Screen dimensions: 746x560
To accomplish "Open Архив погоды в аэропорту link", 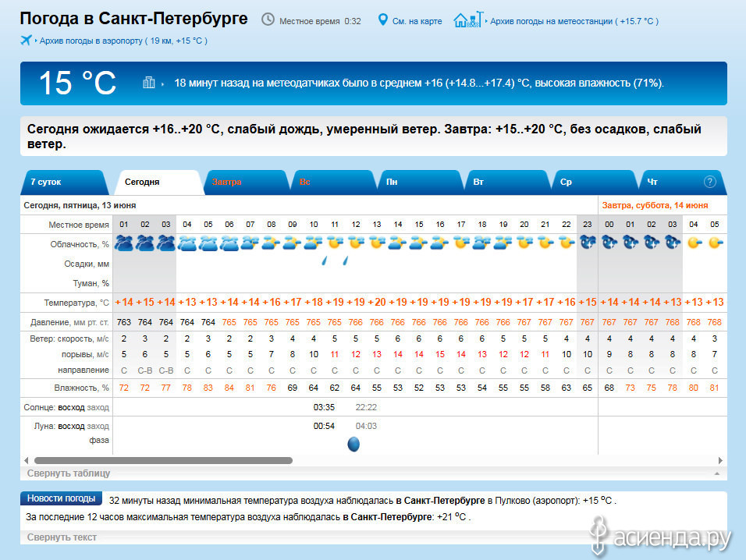I will 123,41.
